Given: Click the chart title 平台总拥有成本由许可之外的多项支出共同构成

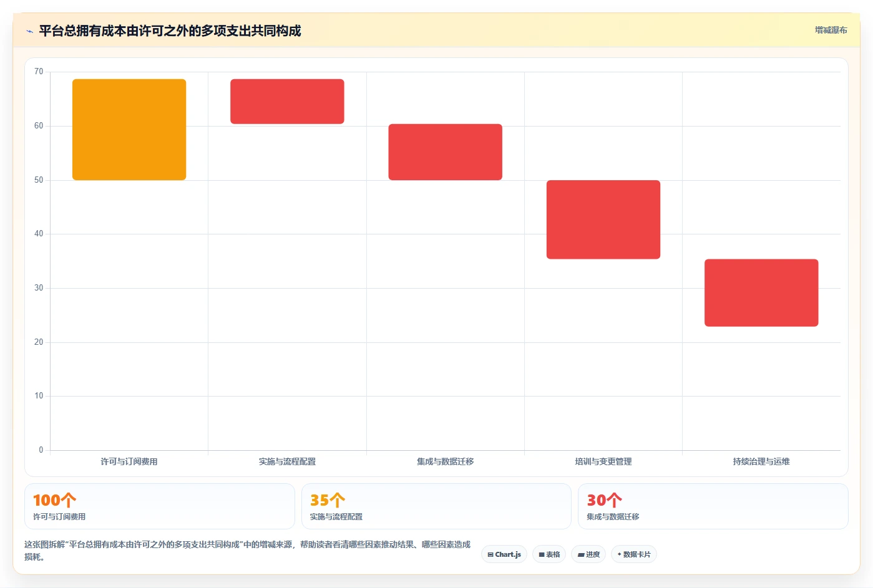Looking at the screenshot, I should tap(170, 31).
